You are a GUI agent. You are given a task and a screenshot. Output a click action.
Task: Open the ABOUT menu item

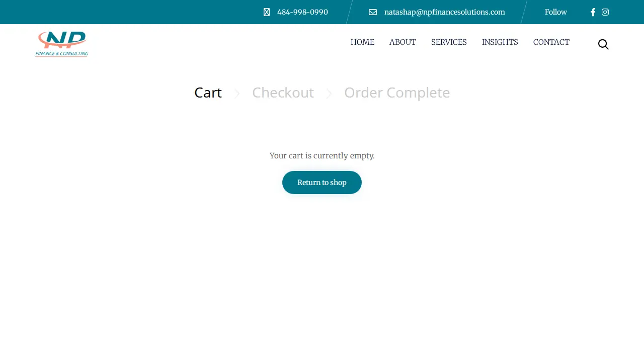(x=403, y=42)
